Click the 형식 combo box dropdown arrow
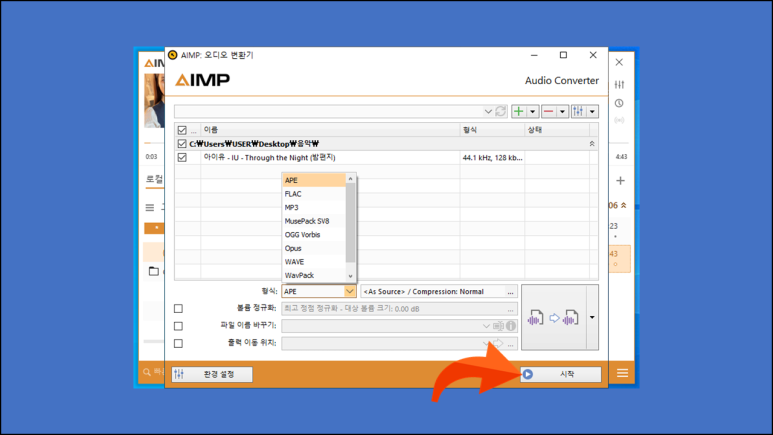This screenshot has width=773, height=435. [x=350, y=291]
